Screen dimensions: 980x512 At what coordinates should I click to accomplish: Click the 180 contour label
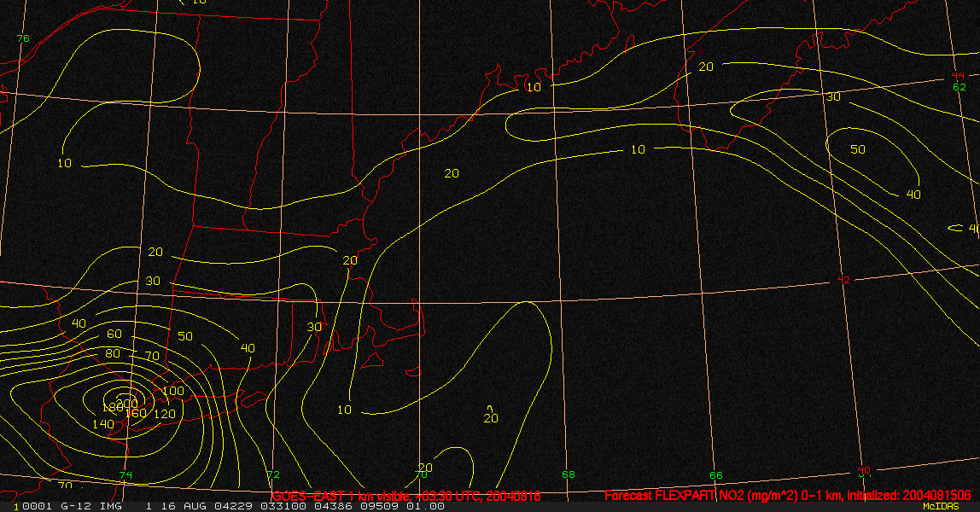pos(112,409)
